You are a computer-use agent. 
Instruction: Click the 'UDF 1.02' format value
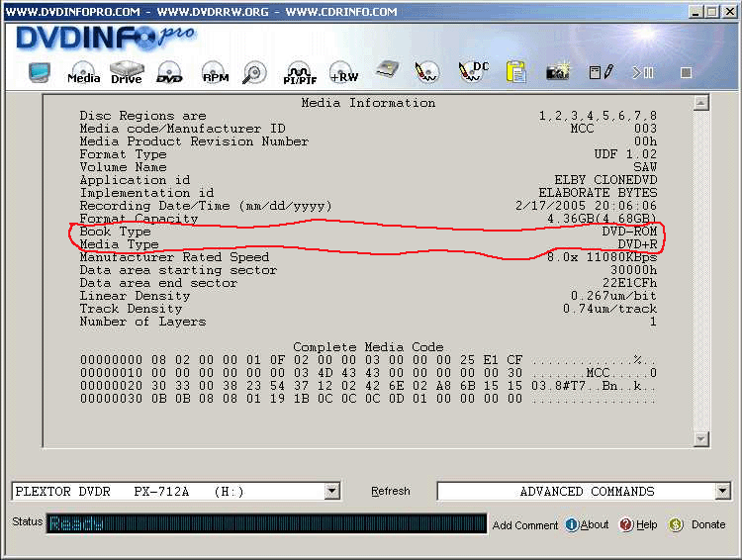click(625, 154)
